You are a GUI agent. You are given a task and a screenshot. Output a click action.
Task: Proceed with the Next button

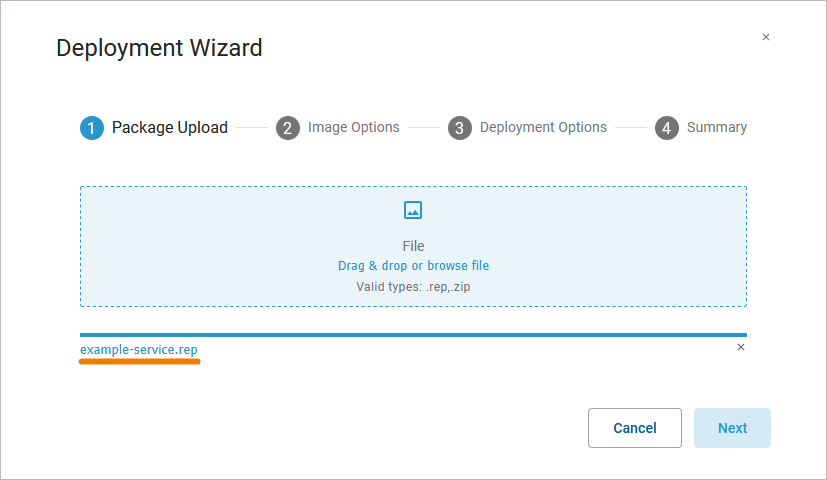click(732, 428)
